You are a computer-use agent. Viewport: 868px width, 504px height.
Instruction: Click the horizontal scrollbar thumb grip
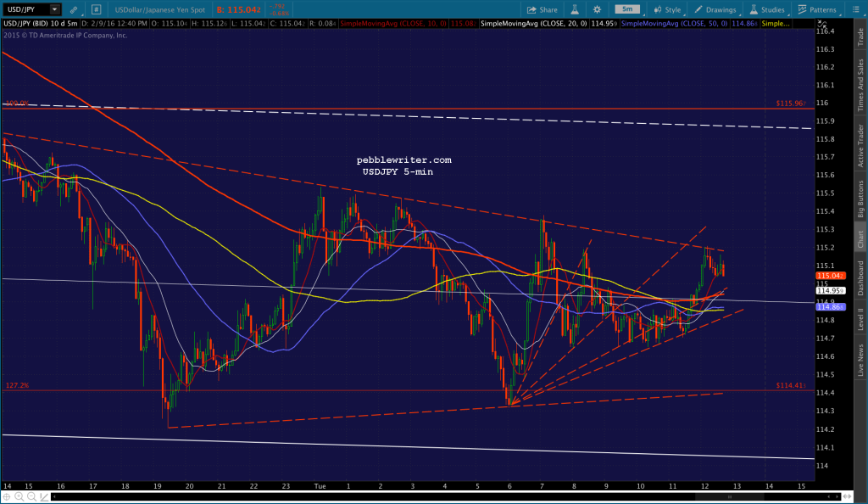click(x=729, y=497)
